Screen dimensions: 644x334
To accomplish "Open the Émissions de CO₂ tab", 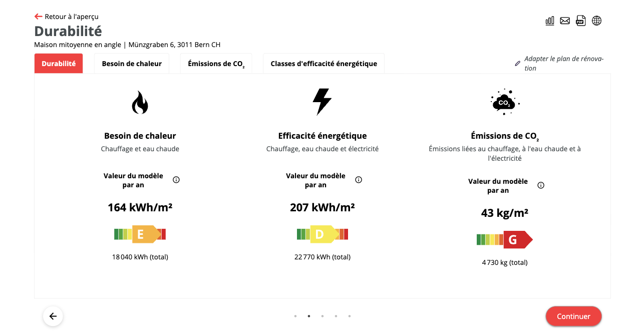I will [216, 64].
